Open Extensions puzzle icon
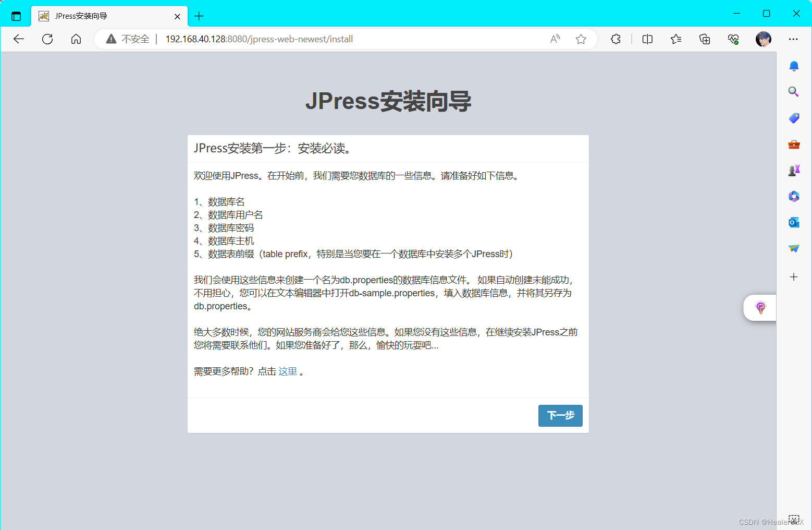The height and width of the screenshot is (530, 812). (x=616, y=39)
